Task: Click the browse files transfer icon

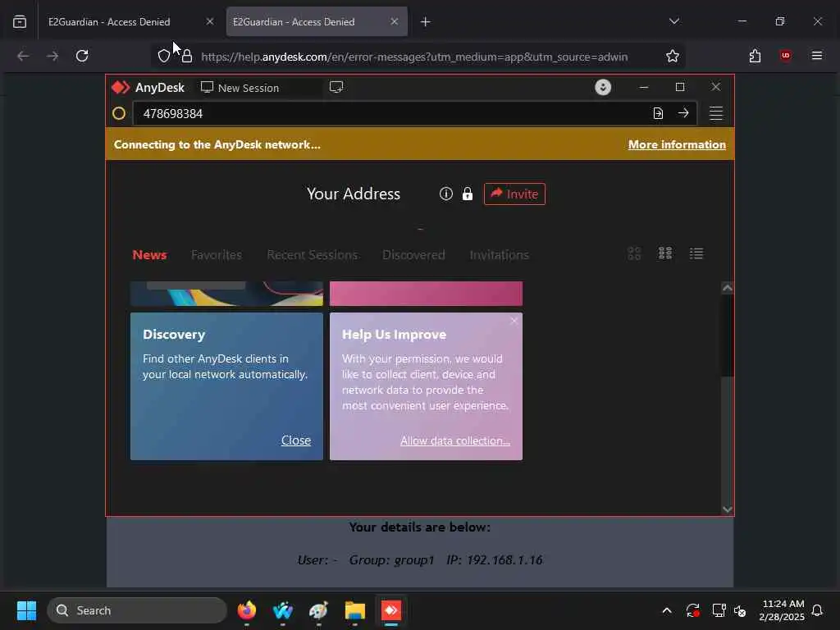Action: point(658,113)
